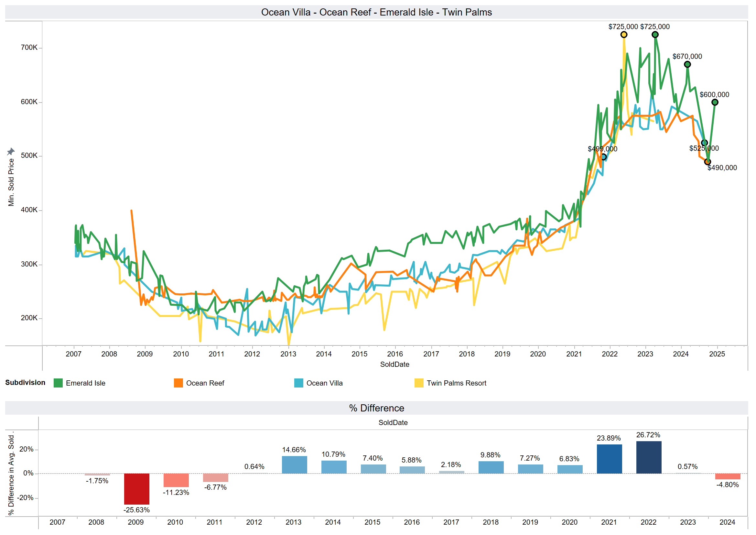This screenshot has width=756, height=535.
Task: Select the yellow Twin Palms Resort legend swatch
Action: (x=419, y=383)
